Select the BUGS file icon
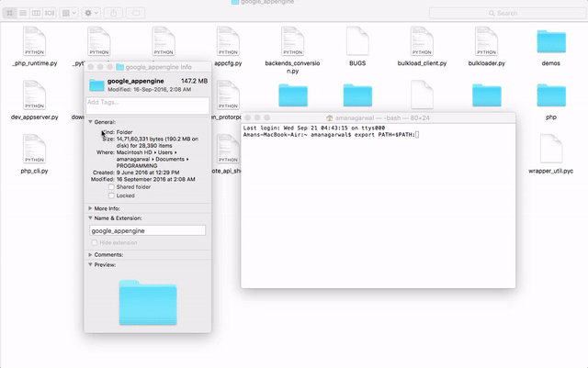 [357, 41]
